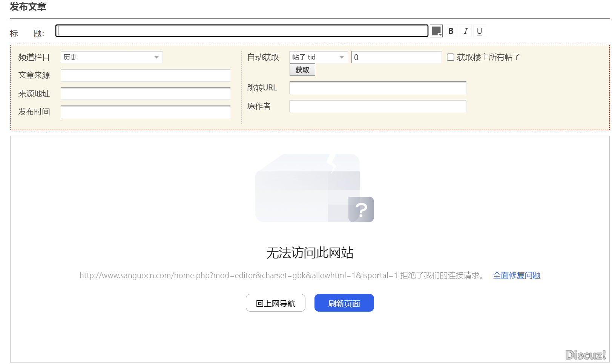Viewport: 612px width, 364px height.
Task: Toggle bold formatting for the title
Action: click(x=451, y=31)
